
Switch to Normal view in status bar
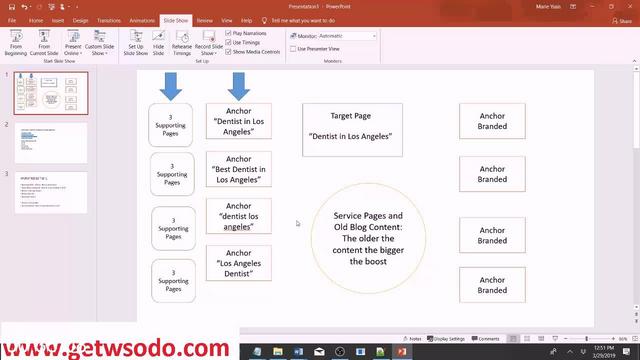click(x=513, y=339)
